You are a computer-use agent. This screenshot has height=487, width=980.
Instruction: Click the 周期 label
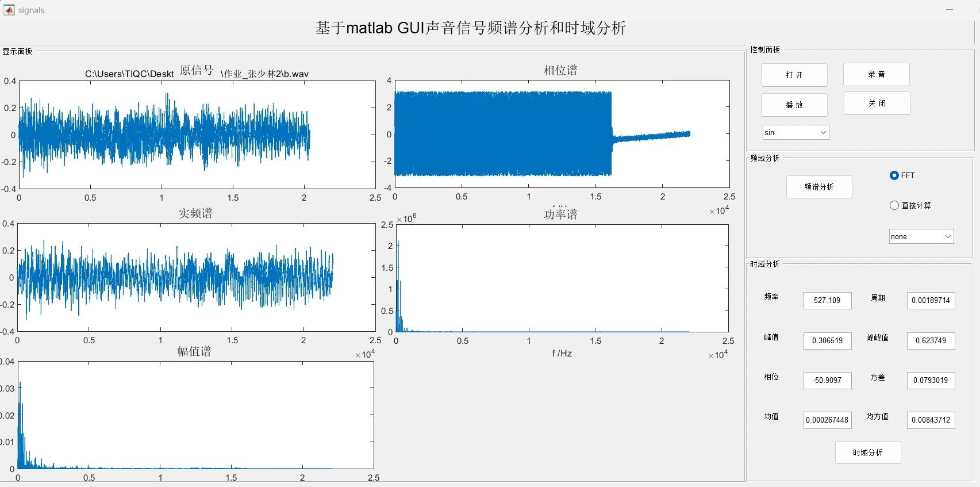tap(878, 298)
